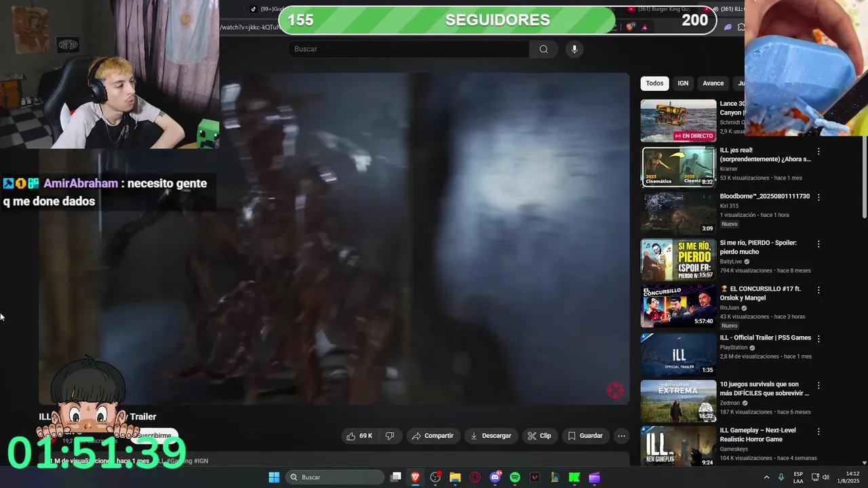
Task: Select the Todos filter chip
Action: (654, 83)
